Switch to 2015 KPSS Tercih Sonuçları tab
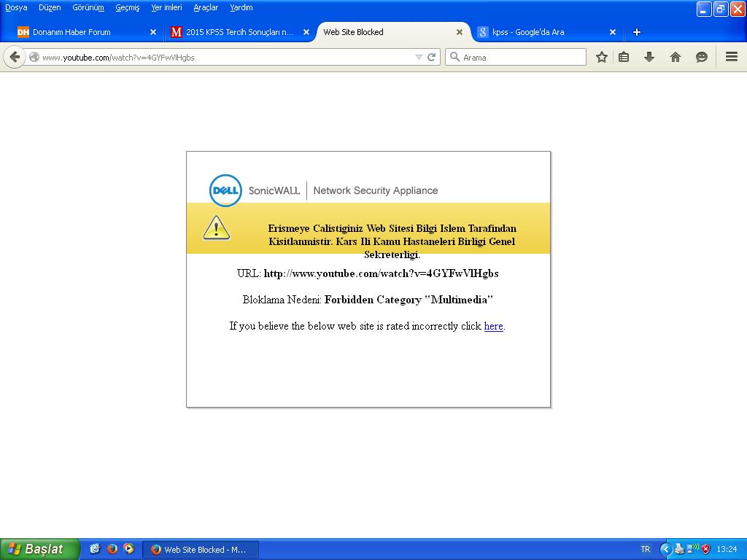The width and height of the screenshot is (747, 560). 239,32
